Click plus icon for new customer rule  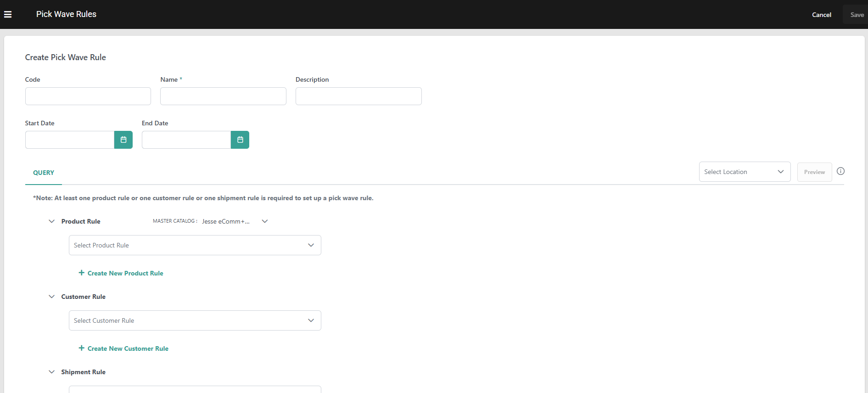tap(81, 348)
